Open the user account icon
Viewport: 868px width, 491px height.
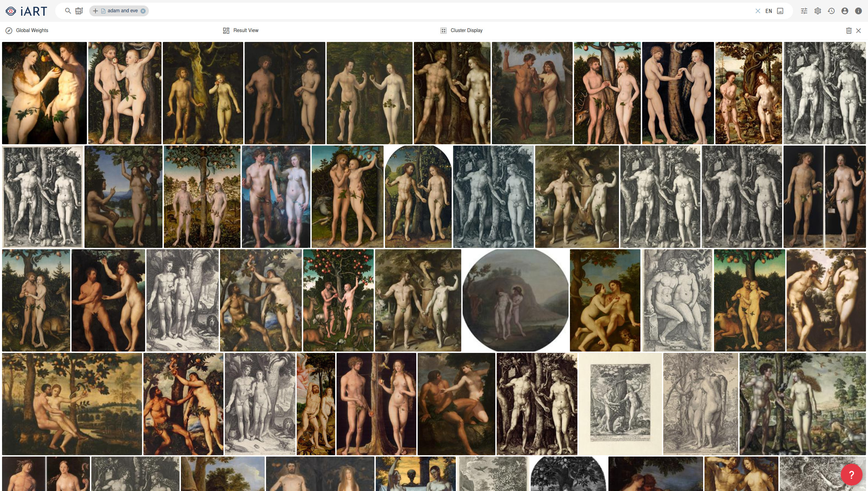[845, 11]
